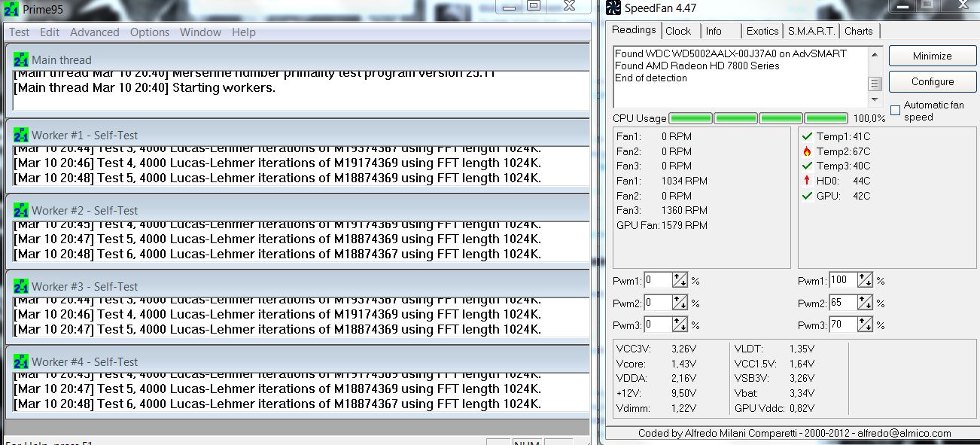Click the right Pwm3 stepper showing 70
980x445 pixels.
[865, 325]
